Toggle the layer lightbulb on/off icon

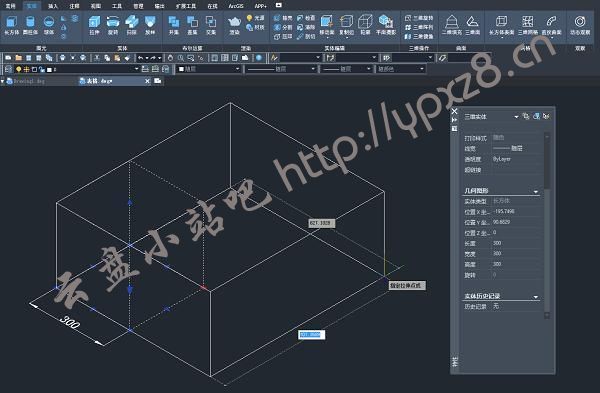click(x=18, y=69)
